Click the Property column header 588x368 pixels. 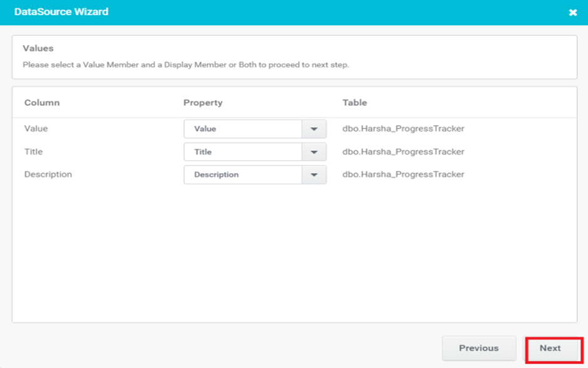pos(203,103)
